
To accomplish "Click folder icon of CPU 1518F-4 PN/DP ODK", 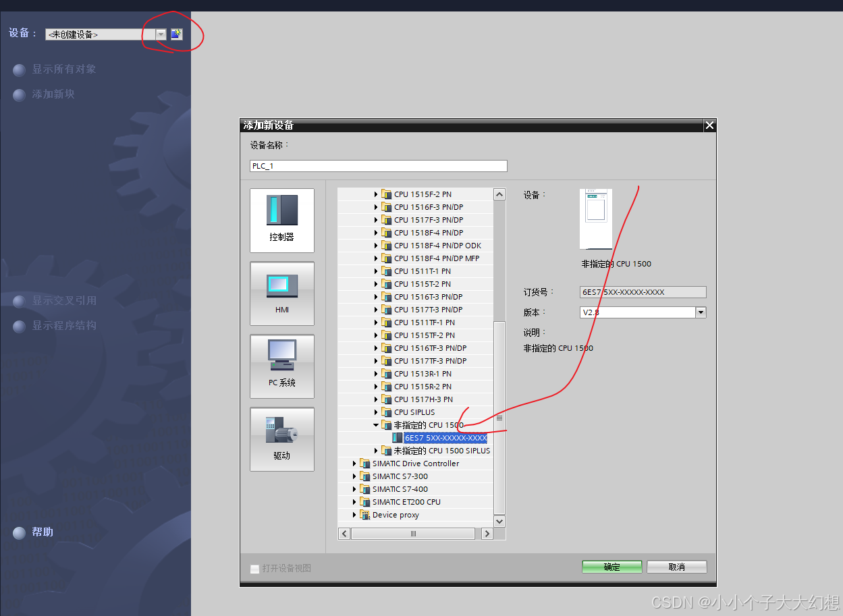I will point(387,246).
